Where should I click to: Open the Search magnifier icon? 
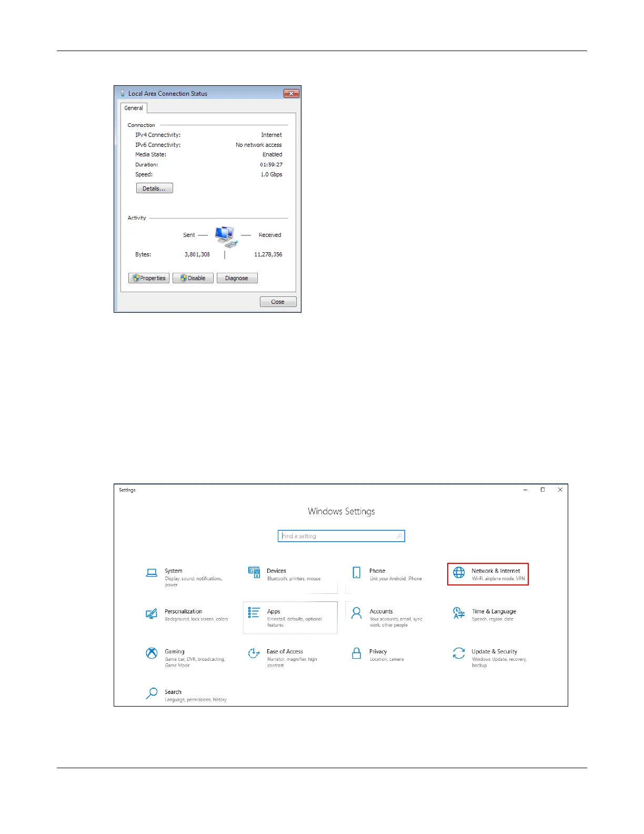click(152, 693)
